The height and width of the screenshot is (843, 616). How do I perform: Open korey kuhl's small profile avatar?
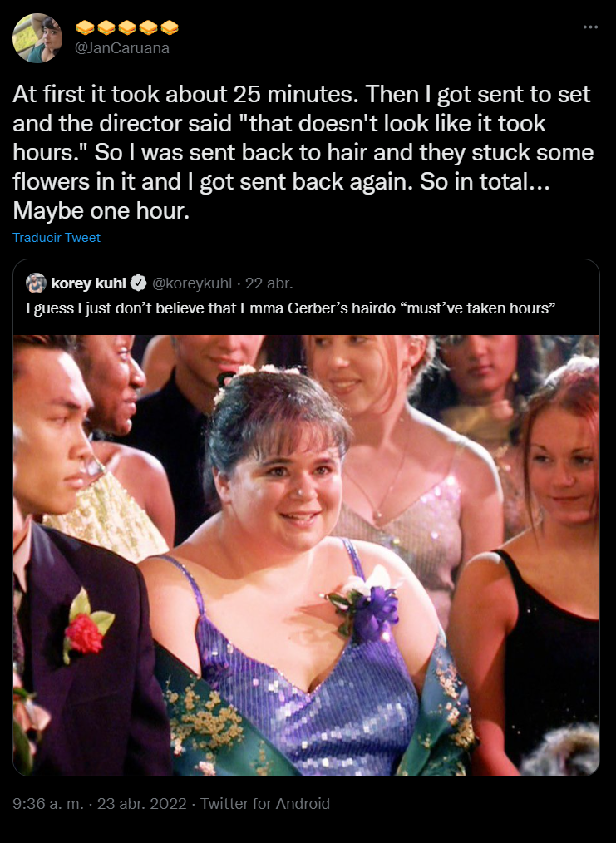pos(36,283)
